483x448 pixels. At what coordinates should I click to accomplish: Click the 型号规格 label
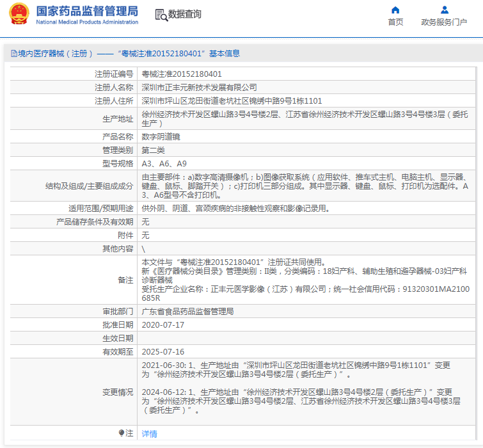point(118,164)
